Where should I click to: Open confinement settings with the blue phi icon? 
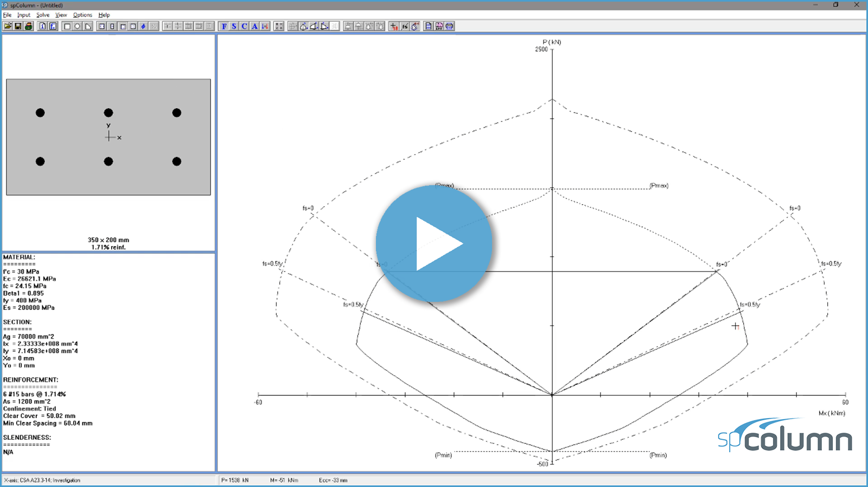point(143,26)
